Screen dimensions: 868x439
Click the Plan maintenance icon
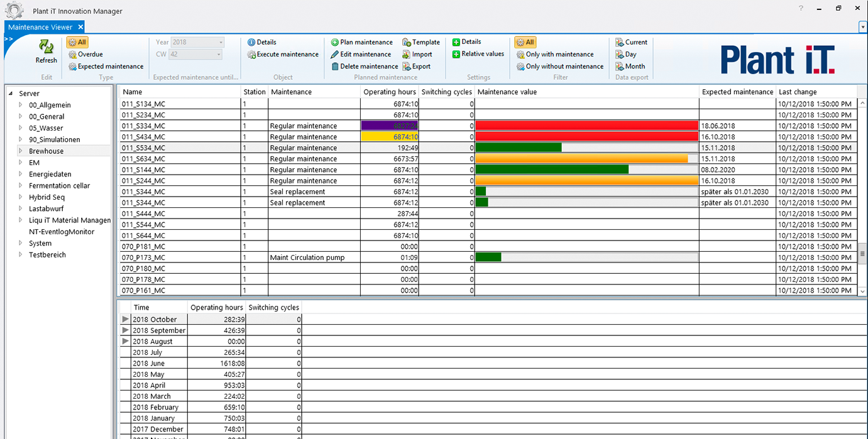point(335,42)
